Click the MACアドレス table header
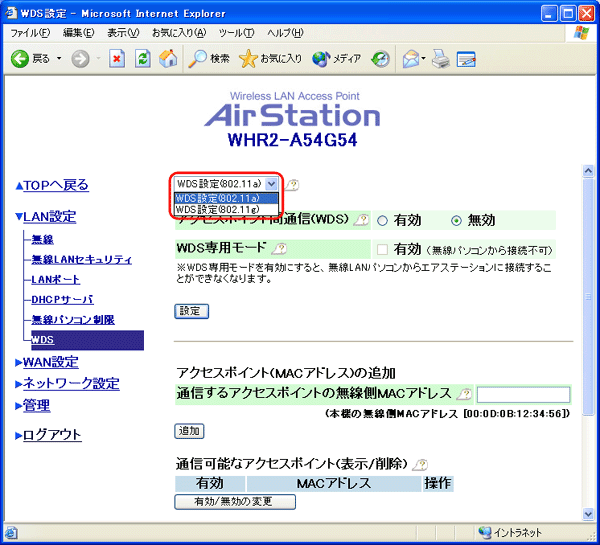The image size is (600, 545). point(334,484)
